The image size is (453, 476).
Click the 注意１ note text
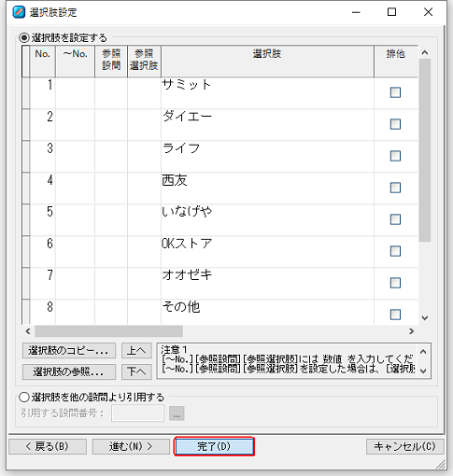pyautogui.click(x=174, y=349)
